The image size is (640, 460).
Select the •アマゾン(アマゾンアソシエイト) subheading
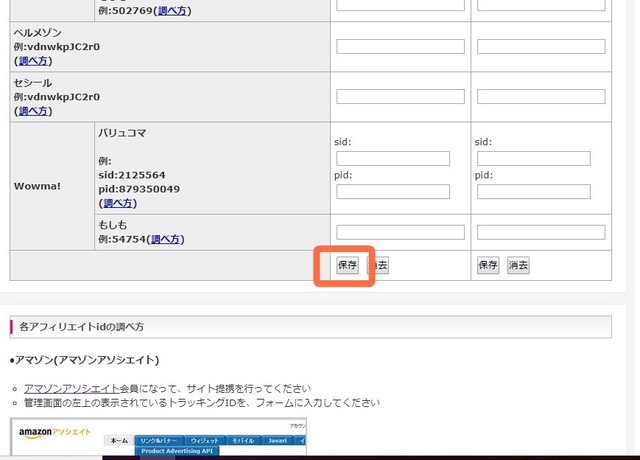(x=84, y=360)
